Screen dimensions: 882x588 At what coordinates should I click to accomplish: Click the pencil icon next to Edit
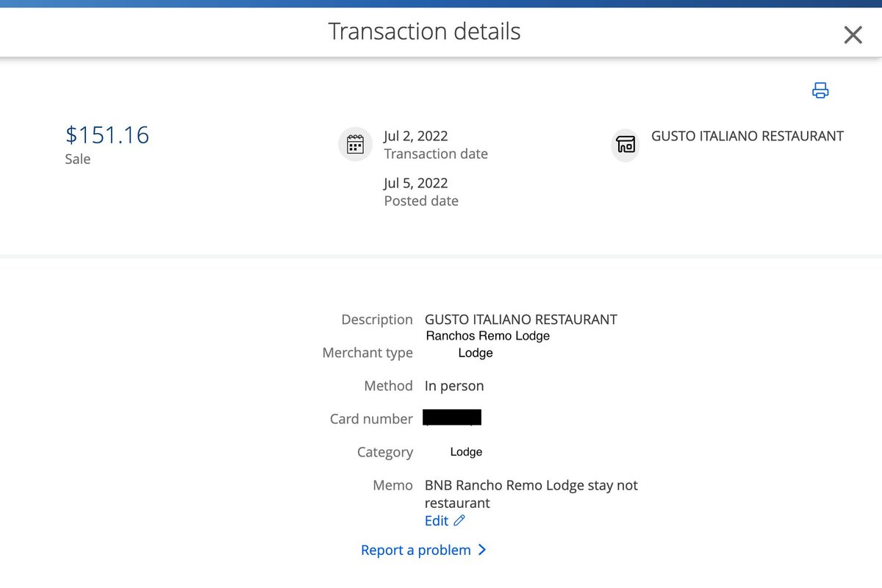tap(459, 520)
